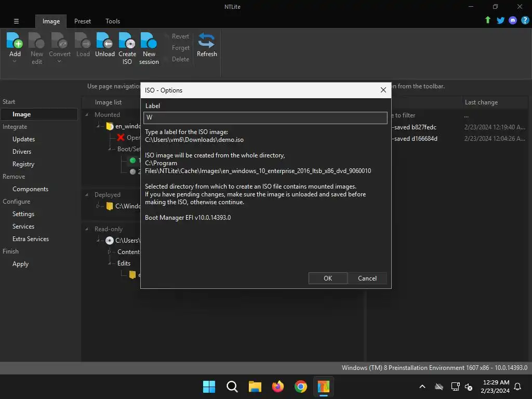Image resolution: width=532 pixels, height=399 pixels.
Task: Open the clock and date flyout
Action: 495,387
